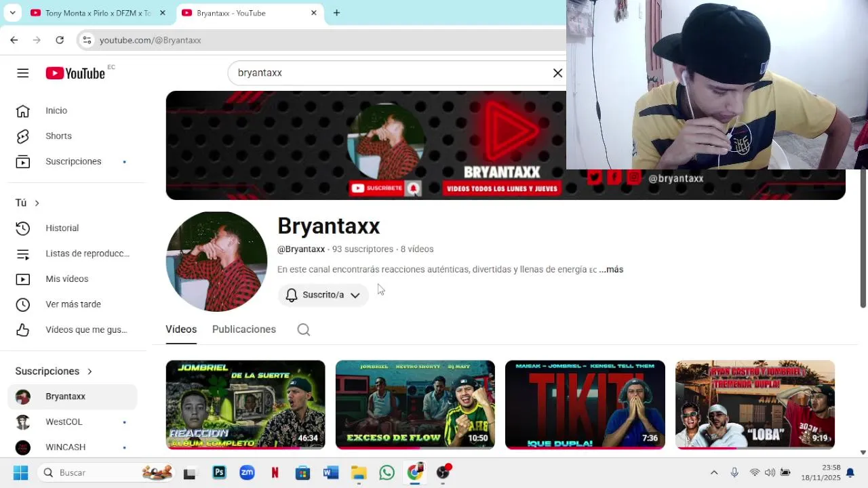Select the Publicaciones channel tab

point(244,329)
